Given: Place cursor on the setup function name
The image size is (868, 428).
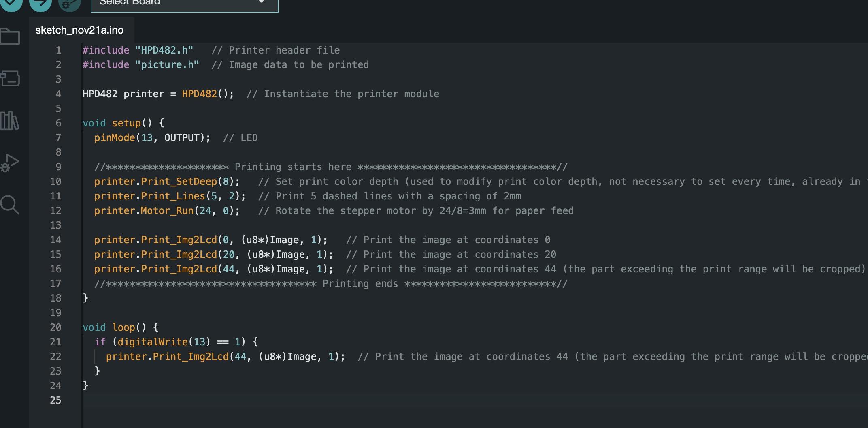Looking at the screenshot, I should coord(126,123).
